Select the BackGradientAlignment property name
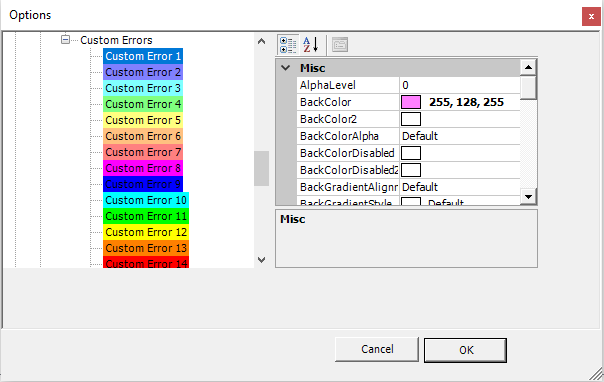 349,187
